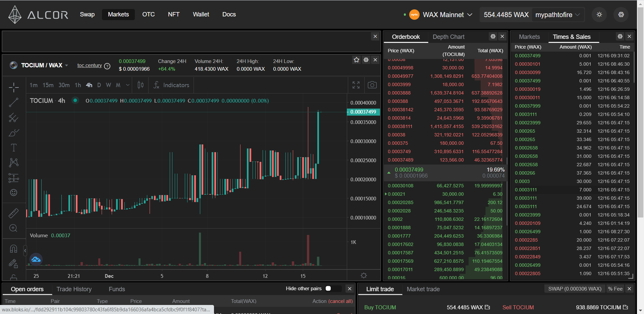Switch to Markets tab in right panel

529,37
